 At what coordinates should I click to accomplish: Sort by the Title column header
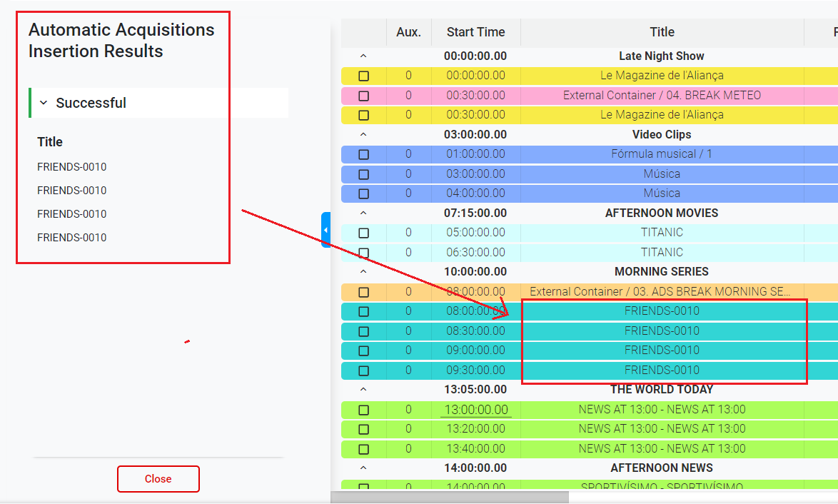click(x=662, y=32)
